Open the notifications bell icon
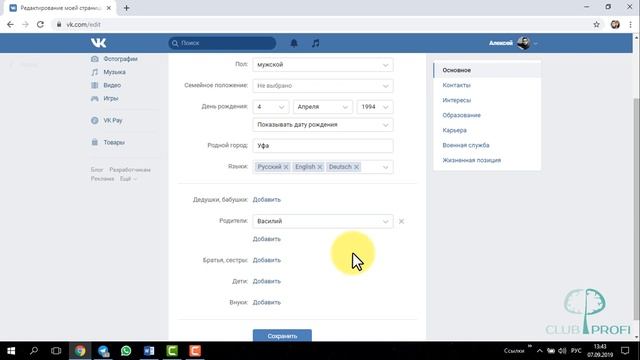 (x=294, y=43)
